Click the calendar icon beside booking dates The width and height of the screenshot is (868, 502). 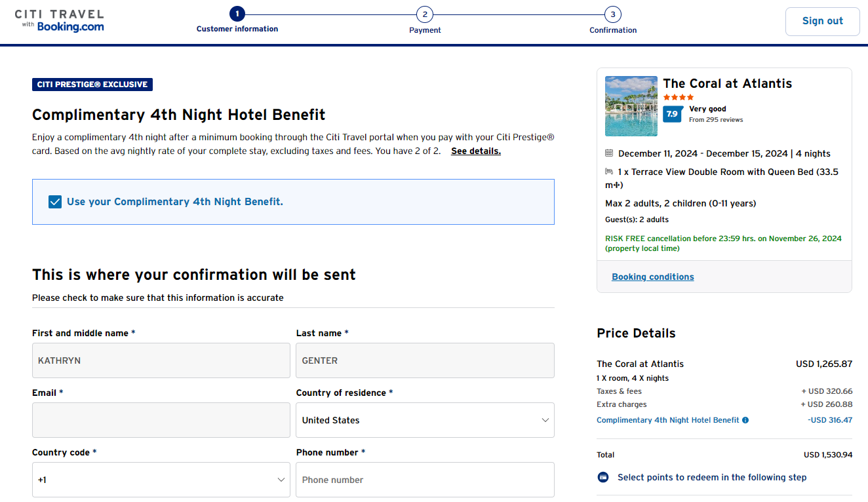(x=609, y=153)
